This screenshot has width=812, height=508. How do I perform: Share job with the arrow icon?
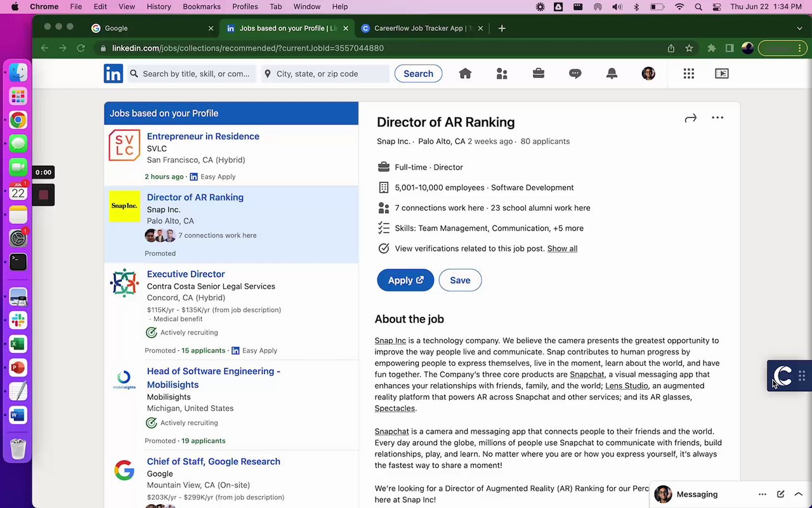pos(691,118)
